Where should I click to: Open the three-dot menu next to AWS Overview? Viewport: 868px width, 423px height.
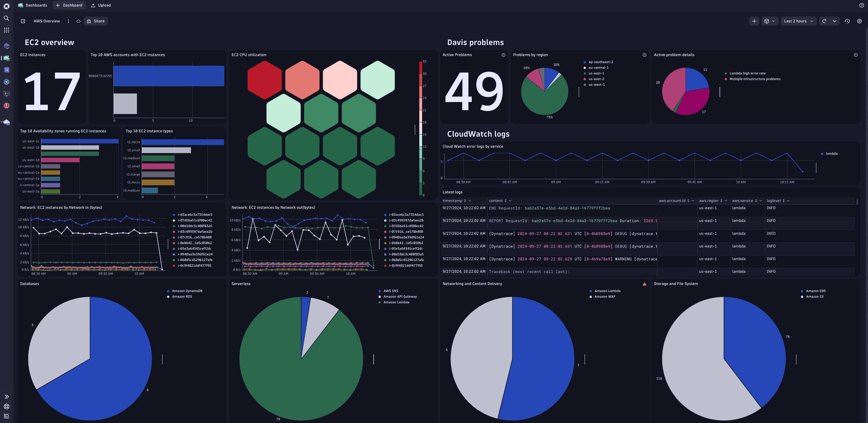pyautogui.click(x=68, y=21)
